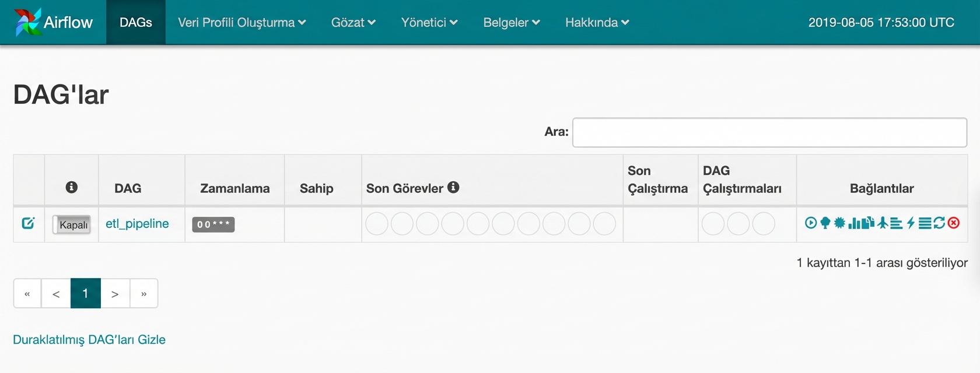Viewport: 980px width, 373px height.
Task: Focus the Ara search field
Action: (769, 132)
